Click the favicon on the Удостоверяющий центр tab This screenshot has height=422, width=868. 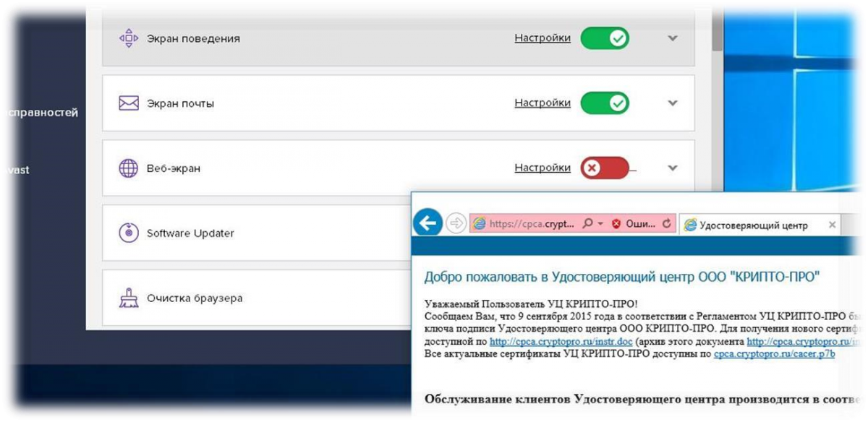coord(690,225)
